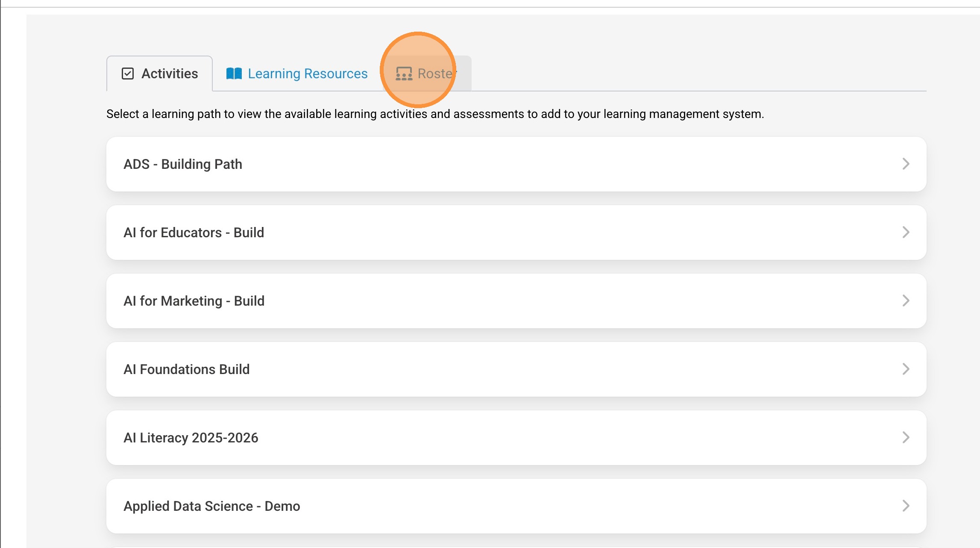The width and height of the screenshot is (980, 548).
Task: Open Applied Data Science - Demo title
Action: [x=211, y=506]
